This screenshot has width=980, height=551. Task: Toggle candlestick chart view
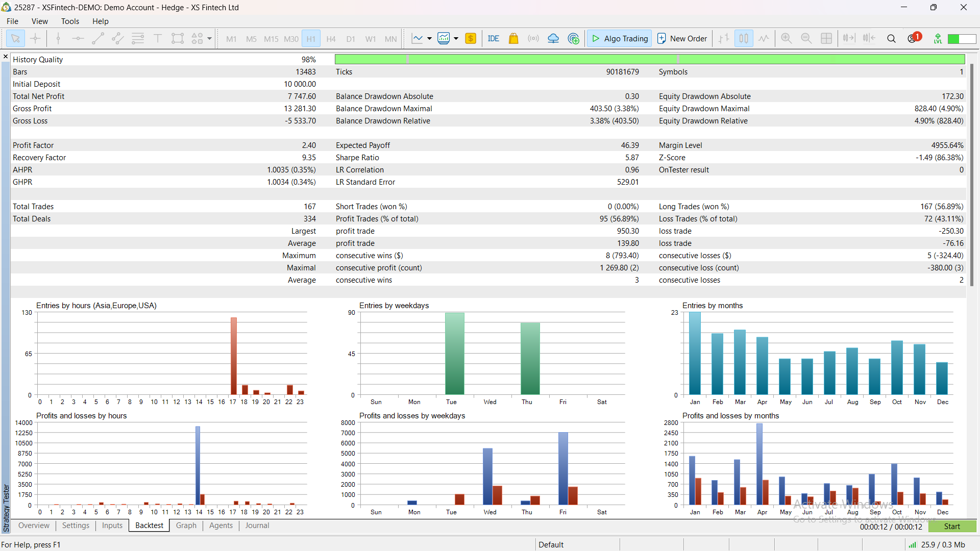744,38
